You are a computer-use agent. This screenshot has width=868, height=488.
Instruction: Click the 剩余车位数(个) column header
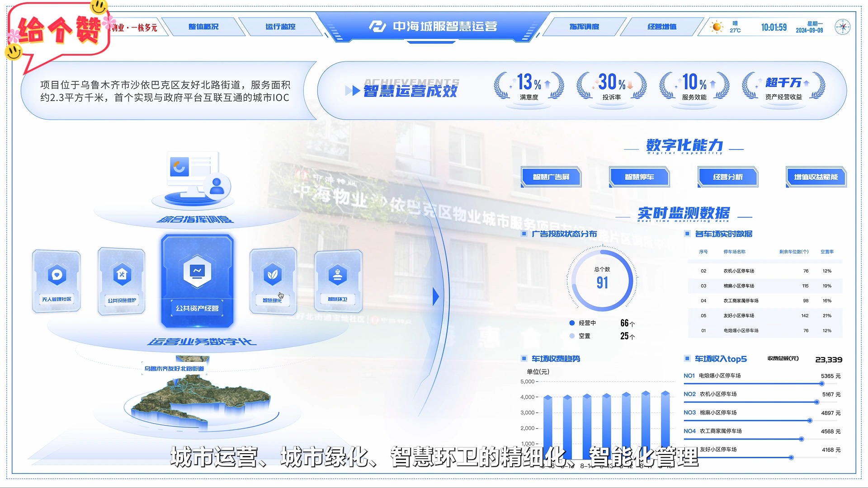click(794, 252)
